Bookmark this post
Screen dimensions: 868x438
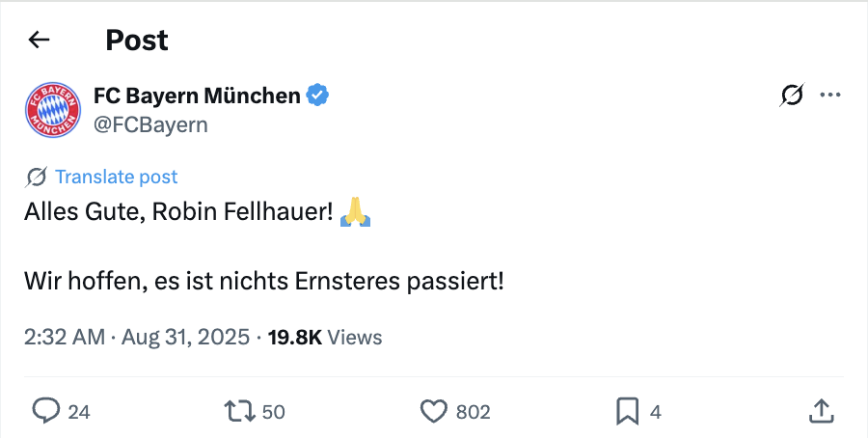click(628, 411)
